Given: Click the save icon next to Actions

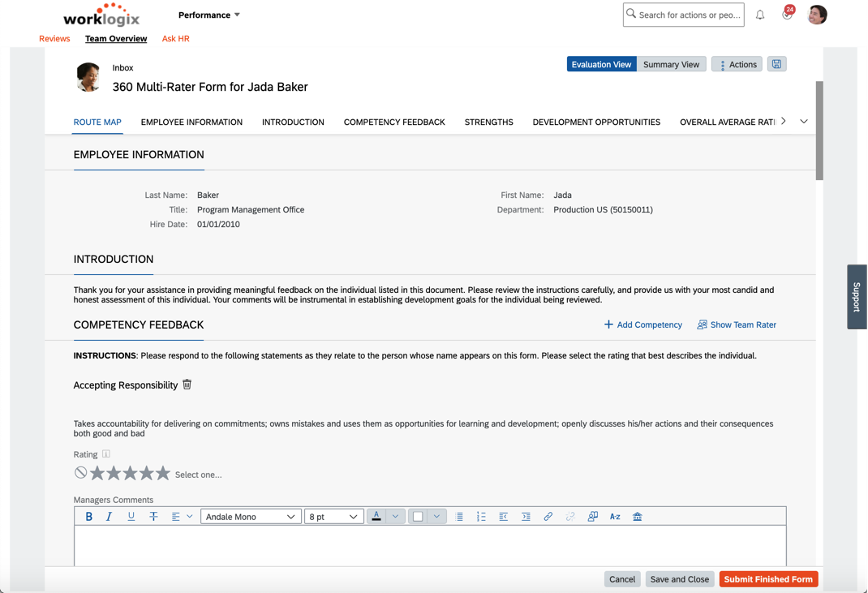Looking at the screenshot, I should tap(776, 63).
